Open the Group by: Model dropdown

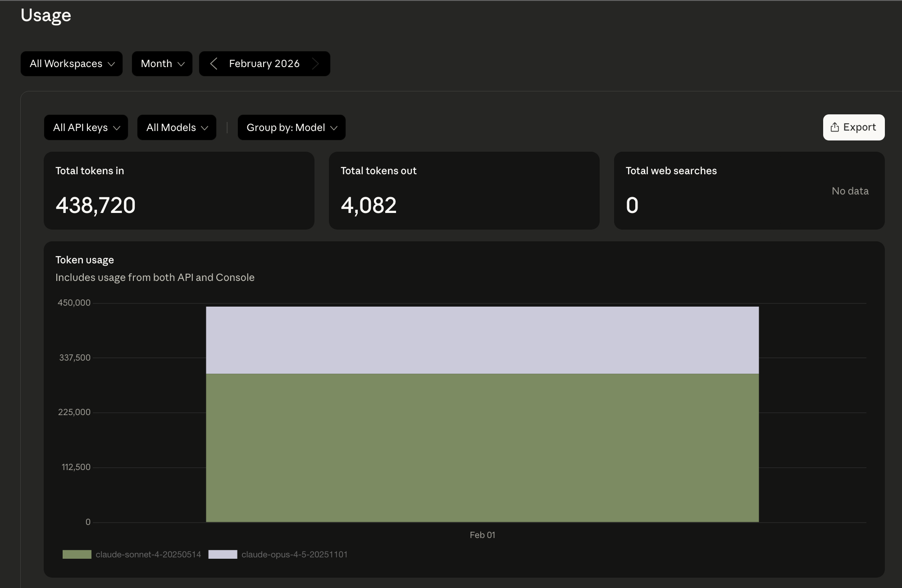tap(291, 127)
